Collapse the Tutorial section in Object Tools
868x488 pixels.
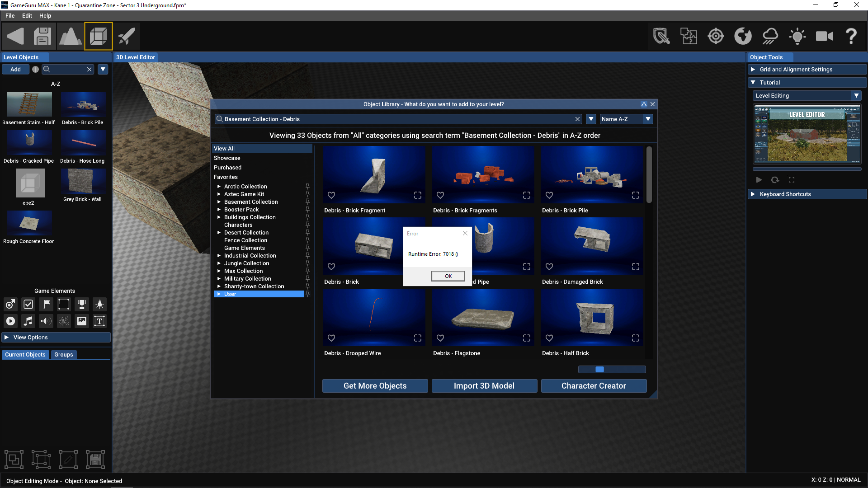[753, 82]
